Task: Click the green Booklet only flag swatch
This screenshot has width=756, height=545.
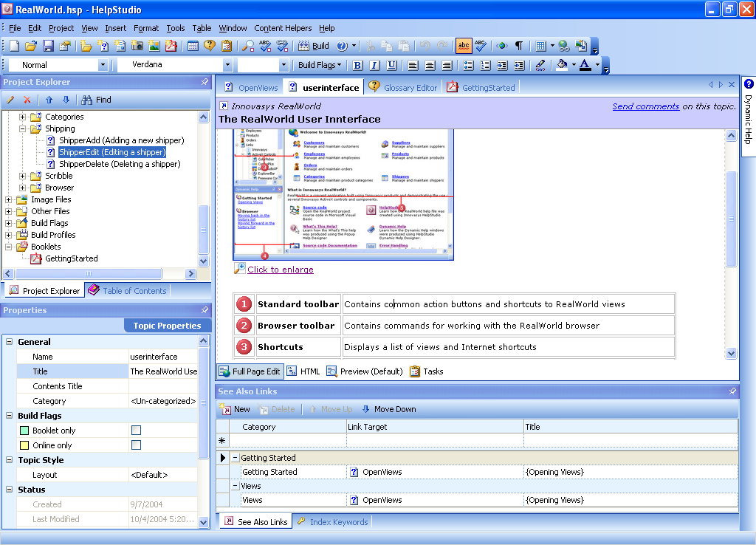Action: tap(24, 431)
